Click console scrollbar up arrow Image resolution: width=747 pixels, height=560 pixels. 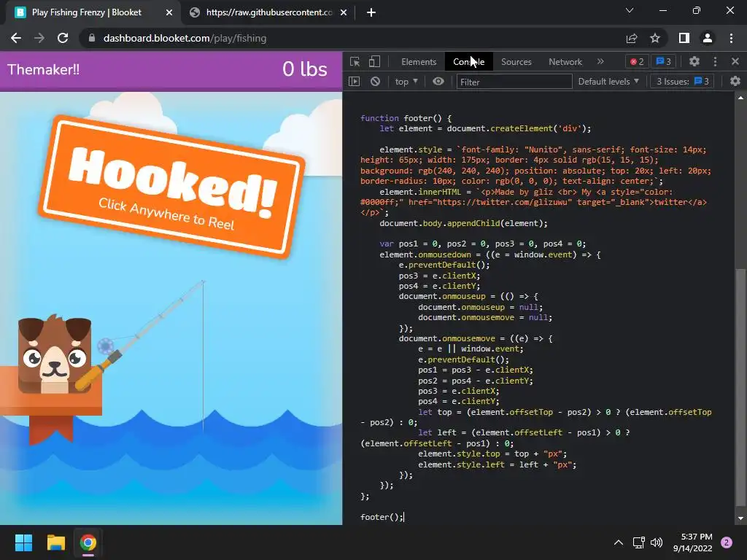pyautogui.click(x=740, y=98)
